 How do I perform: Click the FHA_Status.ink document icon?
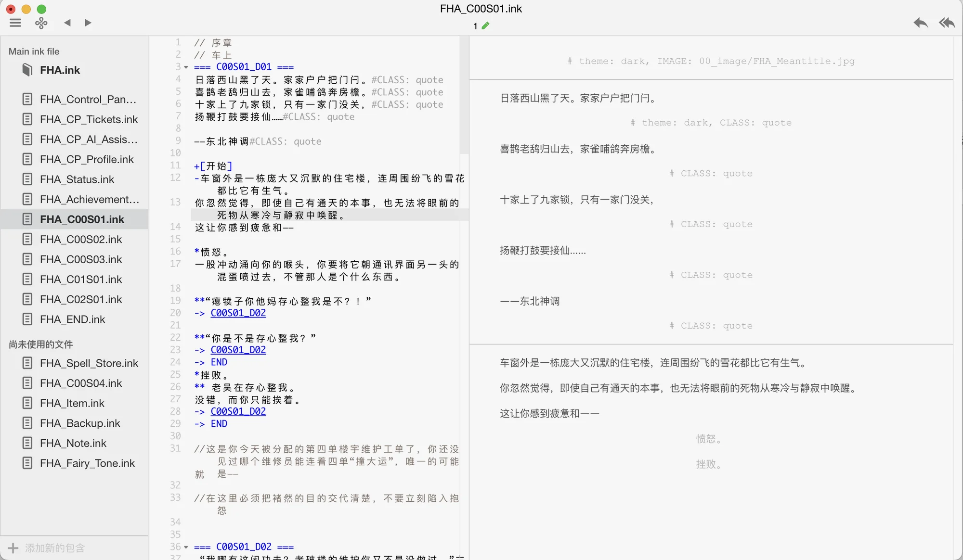click(x=27, y=179)
